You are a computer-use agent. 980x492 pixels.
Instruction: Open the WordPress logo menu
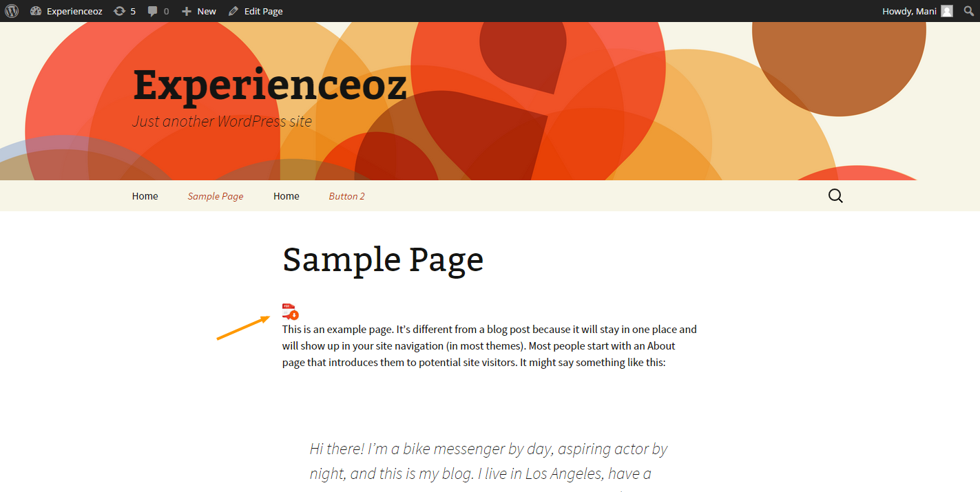(x=12, y=11)
